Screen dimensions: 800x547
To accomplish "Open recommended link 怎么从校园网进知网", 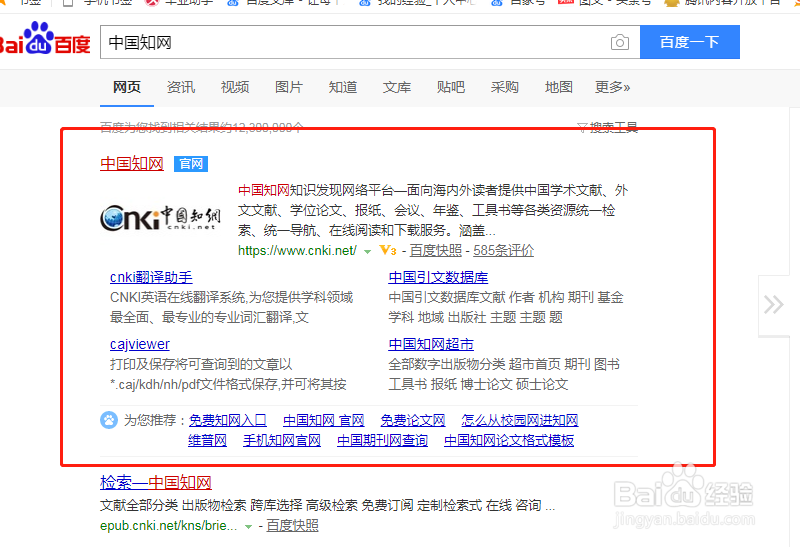I will pos(519,420).
